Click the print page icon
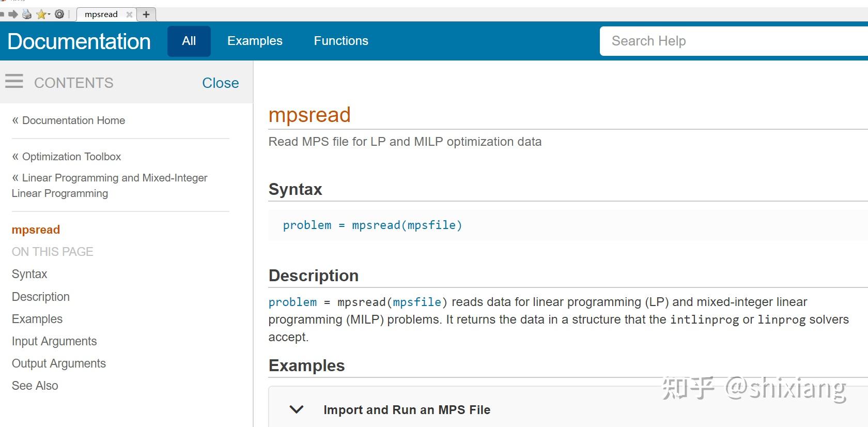This screenshot has height=427, width=868. [x=27, y=14]
